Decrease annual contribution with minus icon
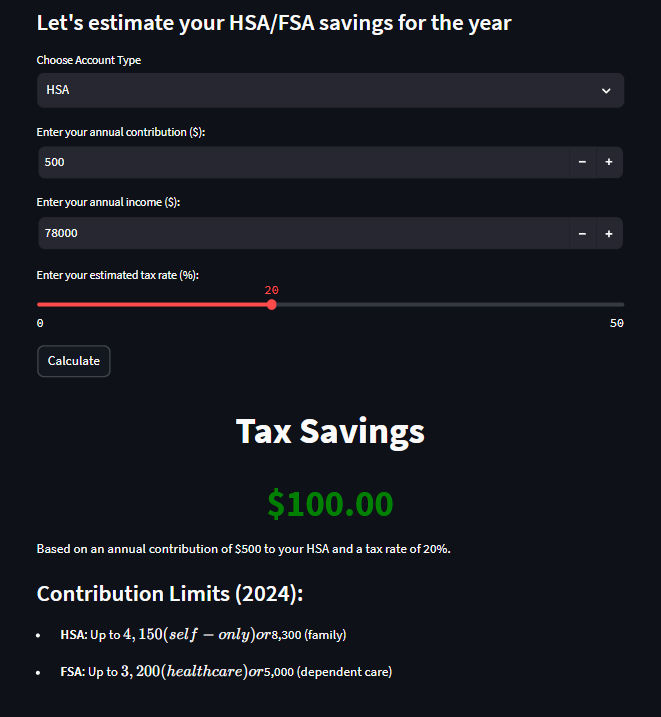The height and width of the screenshot is (717, 661). (582, 162)
